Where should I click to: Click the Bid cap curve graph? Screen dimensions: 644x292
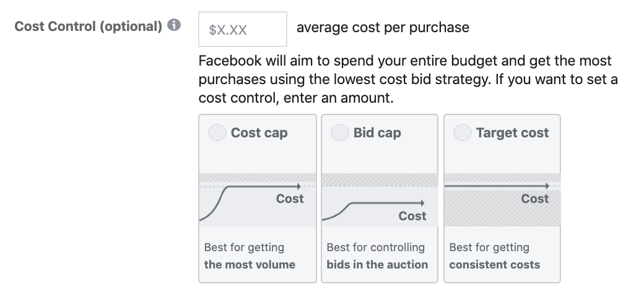[x=380, y=200]
